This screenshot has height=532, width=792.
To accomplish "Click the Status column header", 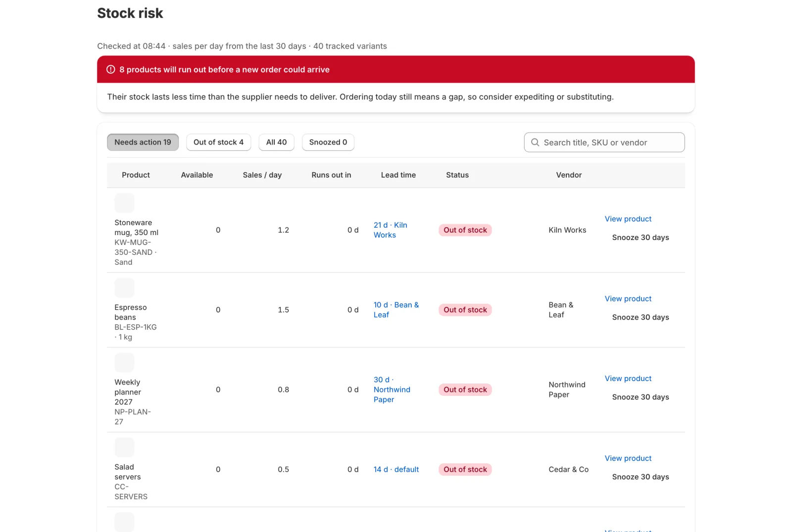I will point(457,175).
